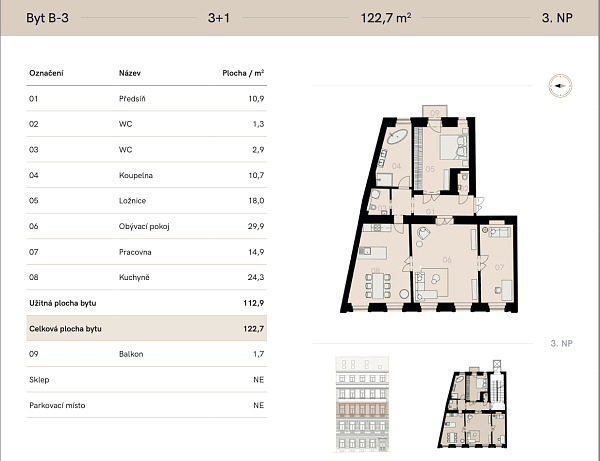The height and width of the screenshot is (461, 600).
Task: Click the compass north arrow icon
Action: [x=558, y=86]
